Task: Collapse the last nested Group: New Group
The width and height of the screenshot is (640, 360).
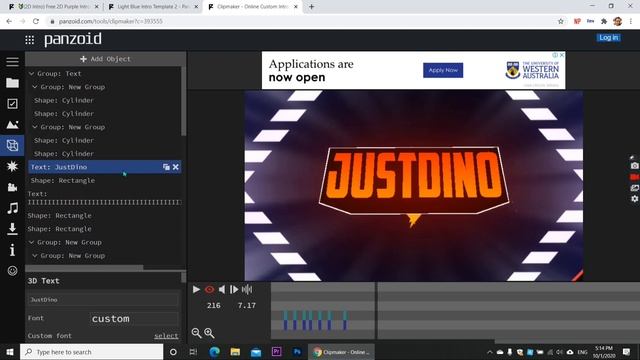Action: pos(35,256)
